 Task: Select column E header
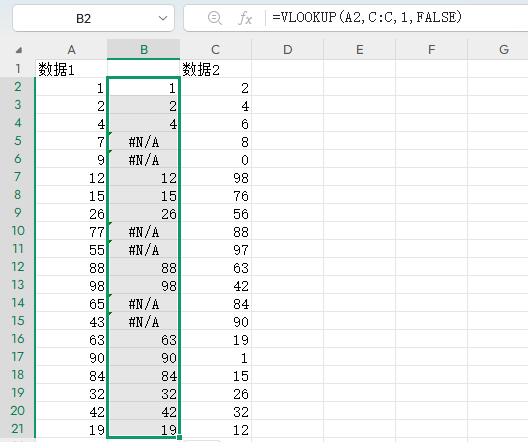[360, 50]
